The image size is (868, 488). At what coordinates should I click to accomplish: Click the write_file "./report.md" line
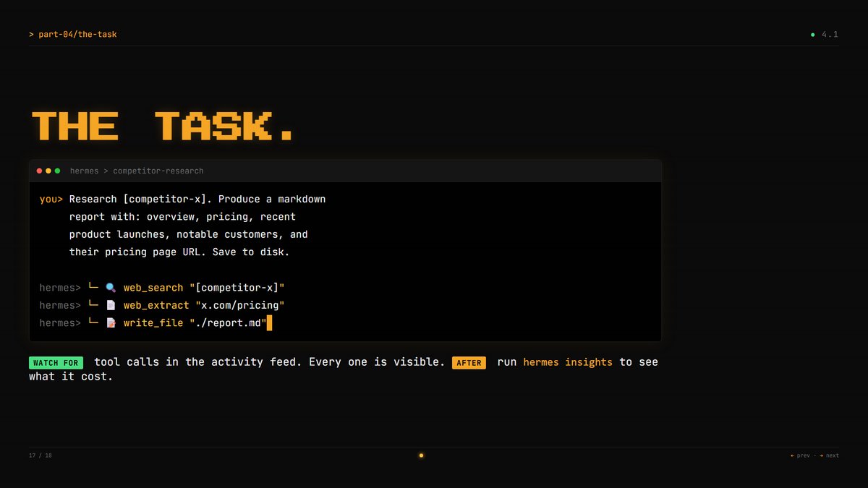[x=156, y=323]
